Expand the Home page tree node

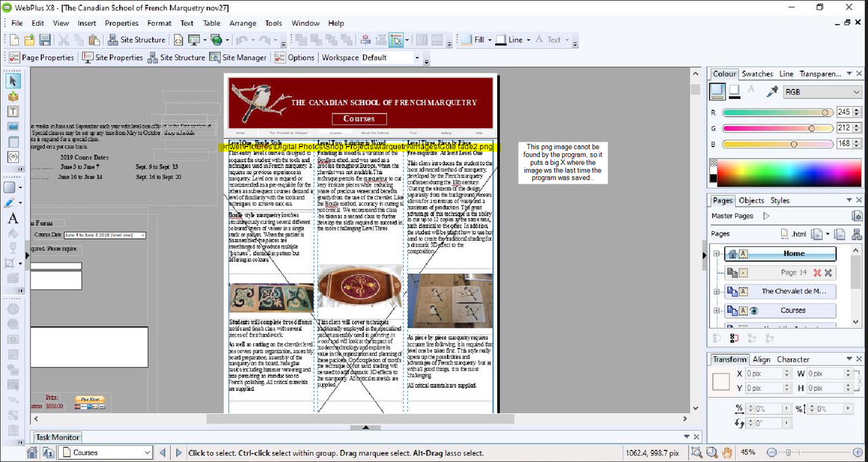(x=717, y=254)
